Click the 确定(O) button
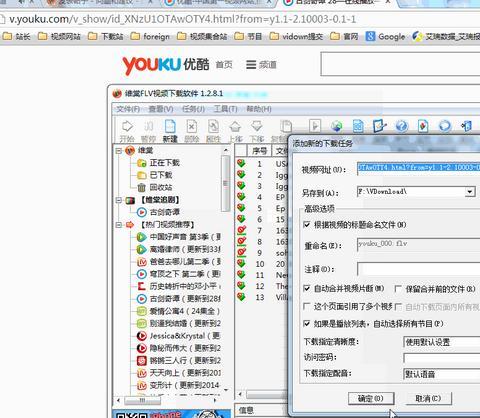Image resolution: width=480 pixels, height=418 pixels. click(x=371, y=398)
